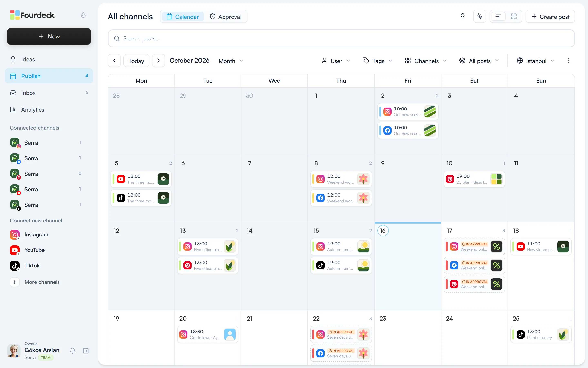Image resolution: width=588 pixels, height=368 pixels.
Task: Click the Create post button
Action: 550,17
